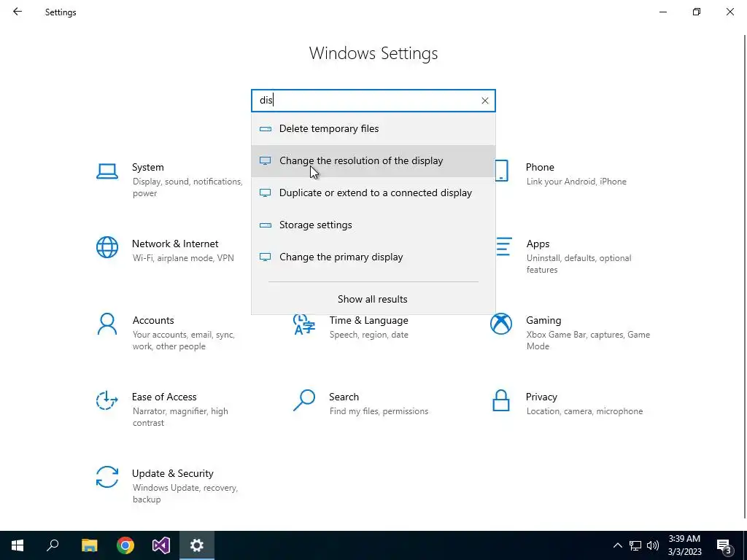This screenshot has height=560, width=747.
Task: Open the Update & Security title
Action: [x=172, y=473]
